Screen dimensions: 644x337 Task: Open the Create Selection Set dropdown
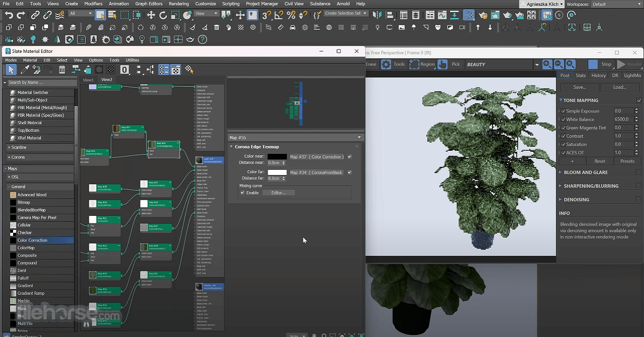pyautogui.click(x=345, y=13)
